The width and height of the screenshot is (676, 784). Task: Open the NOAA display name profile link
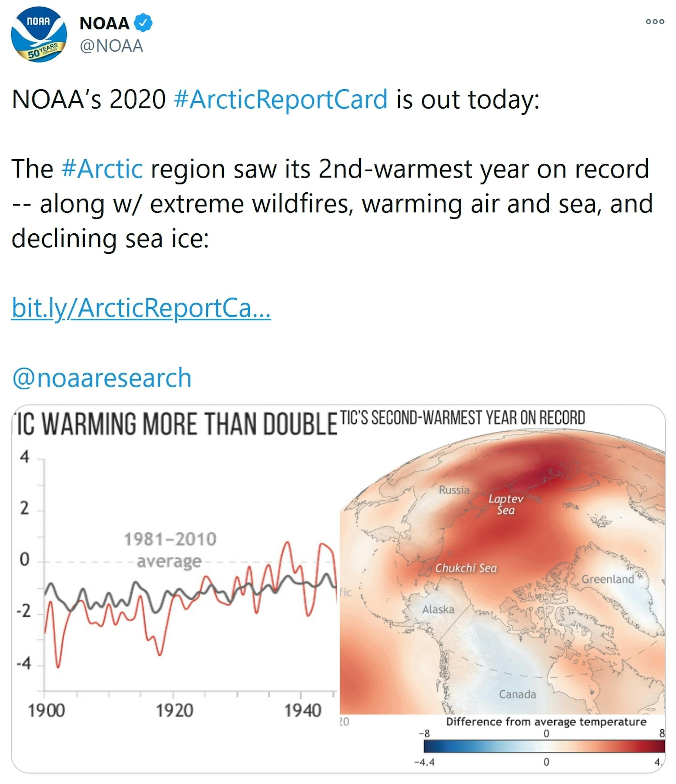[x=105, y=23]
